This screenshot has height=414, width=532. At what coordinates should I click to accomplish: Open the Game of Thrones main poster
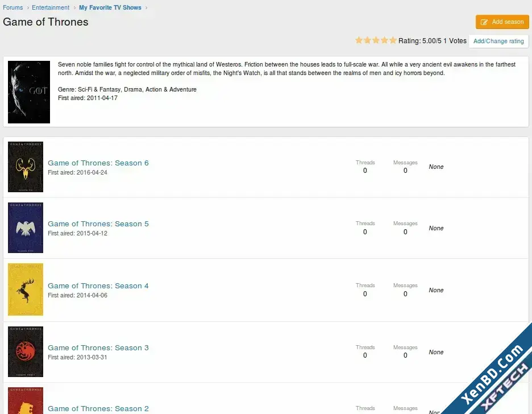coord(29,92)
